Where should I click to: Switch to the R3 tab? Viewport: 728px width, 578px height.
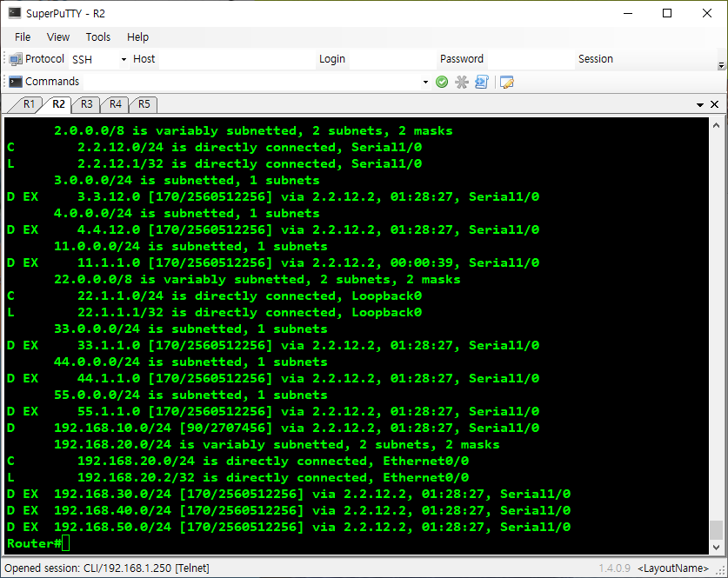(87, 104)
